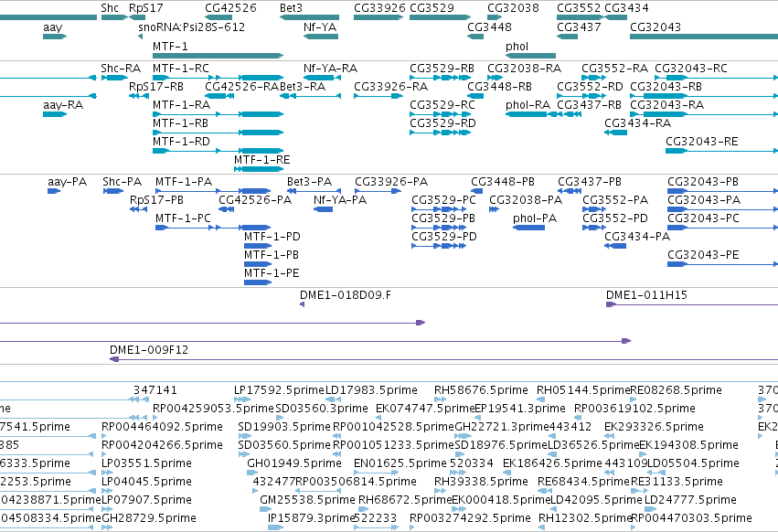Click the MTF-1-RE transcript label
Screen dimensions: 778x532
(262, 160)
